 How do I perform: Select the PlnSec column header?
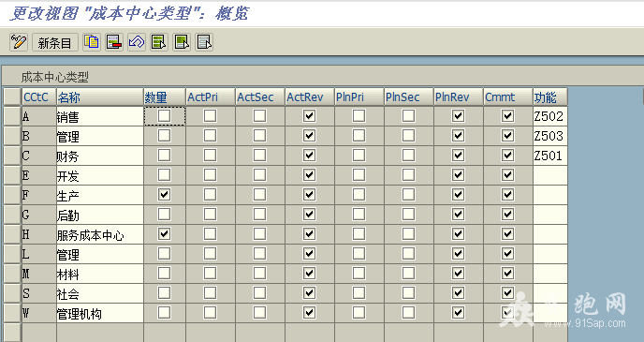(x=409, y=97)
